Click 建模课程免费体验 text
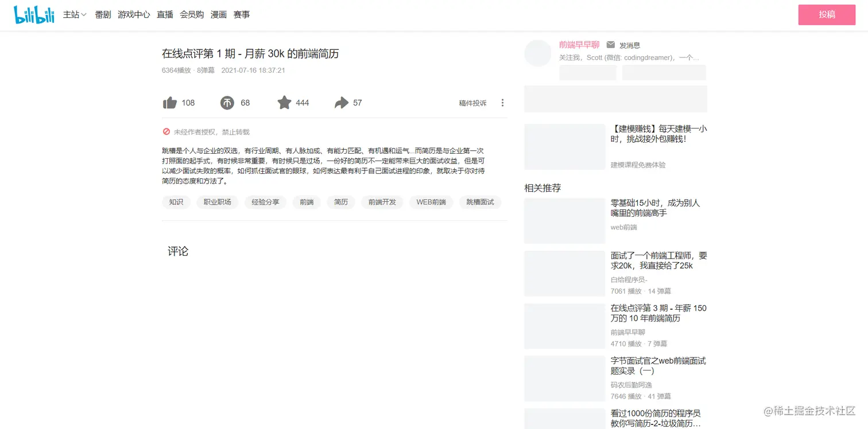The width and height of the screenshot is (868, 429). point(638,165)
